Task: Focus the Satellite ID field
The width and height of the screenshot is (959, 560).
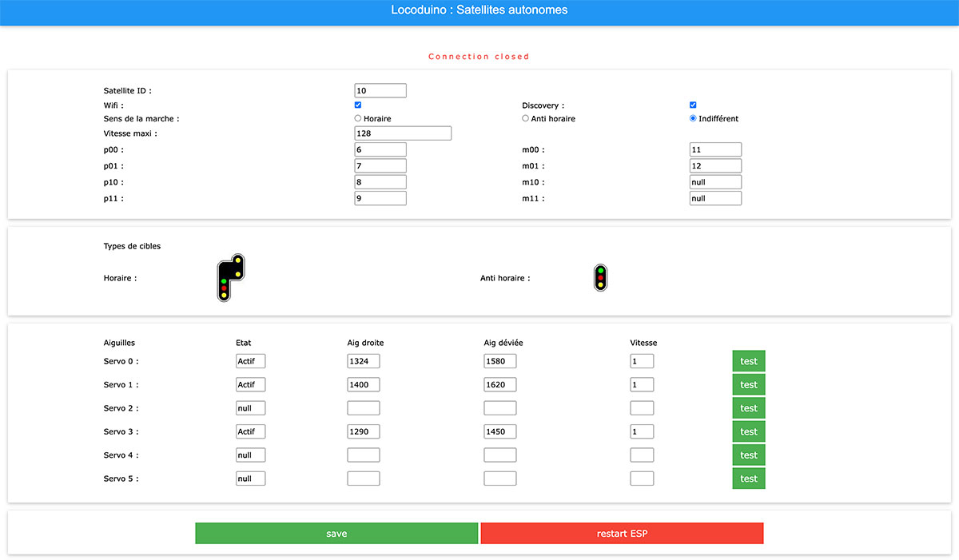Action: (380, 91)
